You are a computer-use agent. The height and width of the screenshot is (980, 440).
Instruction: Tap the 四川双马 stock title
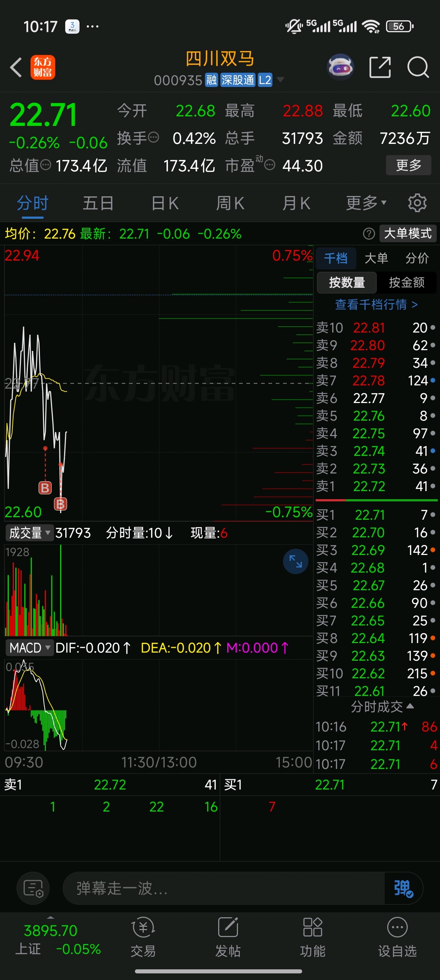[220, 59]
